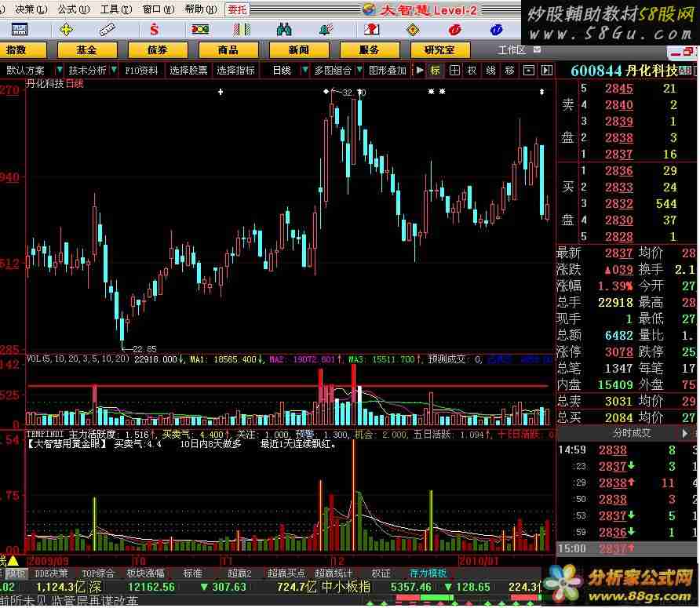Click 图形叠加 overlay chart option
This screenshot has width=700, height=608.
[x=388, y=71]
